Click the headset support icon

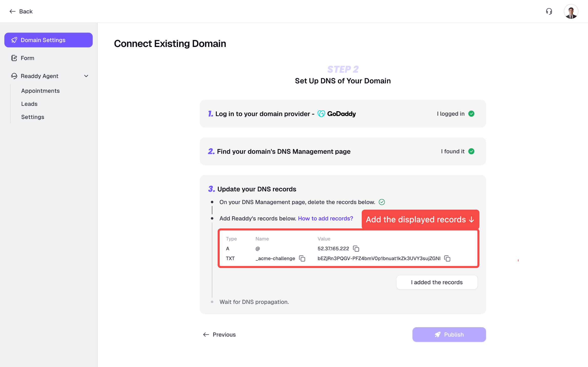[549, 11]
